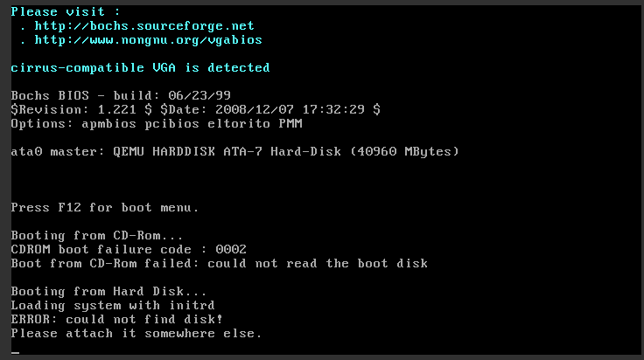Click the "Booting from Hard Disk..." line
The width and height of the screenshot is (644, 360).
[108, 292]
